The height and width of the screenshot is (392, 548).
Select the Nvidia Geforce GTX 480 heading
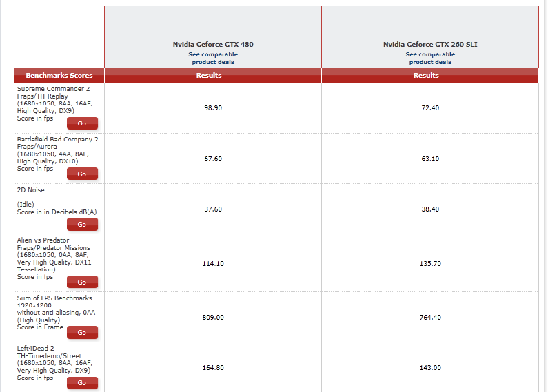point(213,44)
